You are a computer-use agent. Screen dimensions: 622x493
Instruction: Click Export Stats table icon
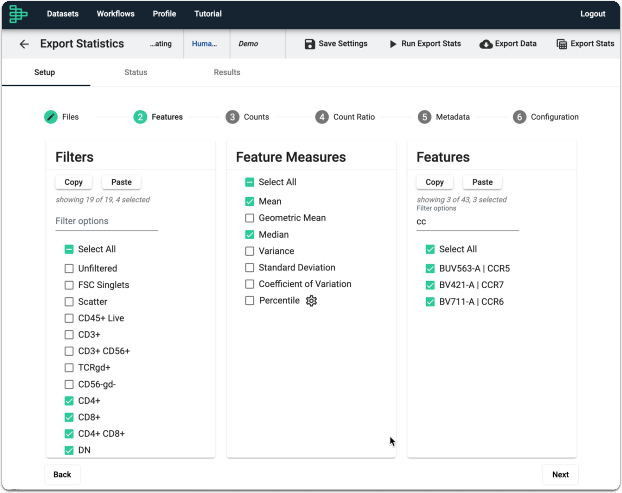561,44
